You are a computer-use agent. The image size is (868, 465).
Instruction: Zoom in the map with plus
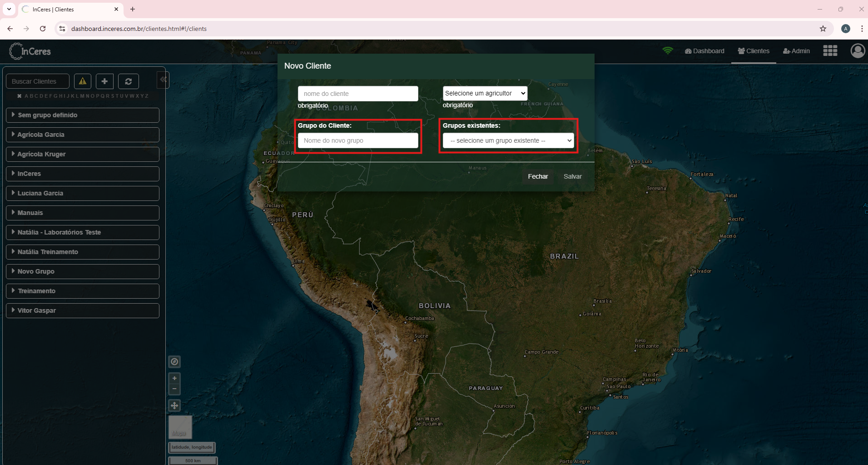174,378
